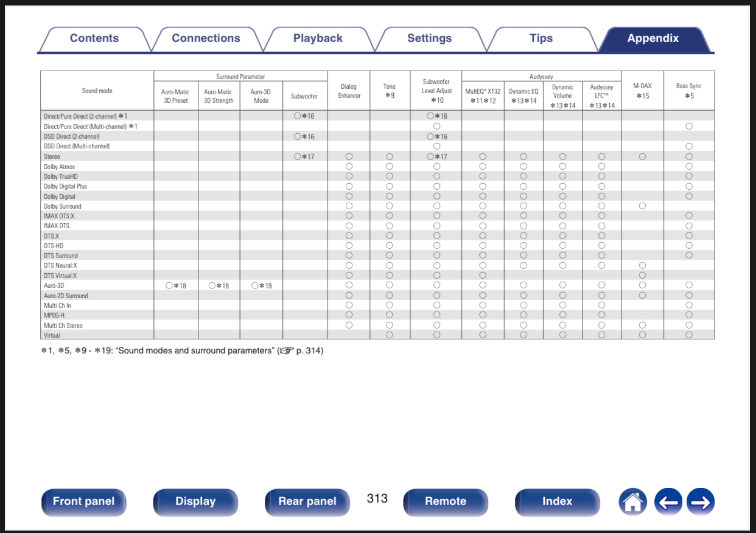The width and height of the screenshot is (756, 533).
Task: Click the page number 313
Action: (377, 498)
